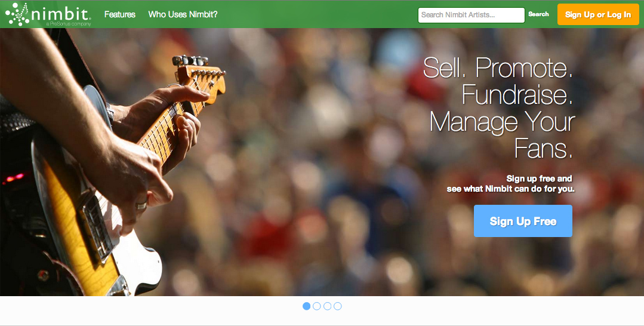644x326 pixels.
Task: Click 'see what Nimbit can do for you' text
Action: tap(510, 189)
